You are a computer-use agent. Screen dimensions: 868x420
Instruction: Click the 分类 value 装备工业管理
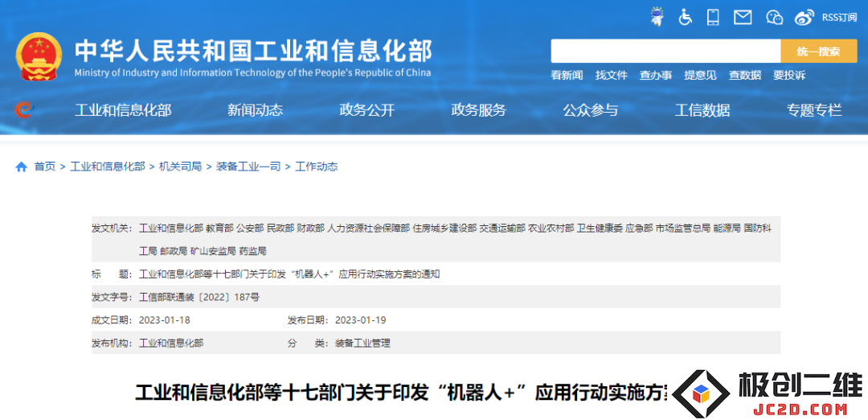pos(362,344)
